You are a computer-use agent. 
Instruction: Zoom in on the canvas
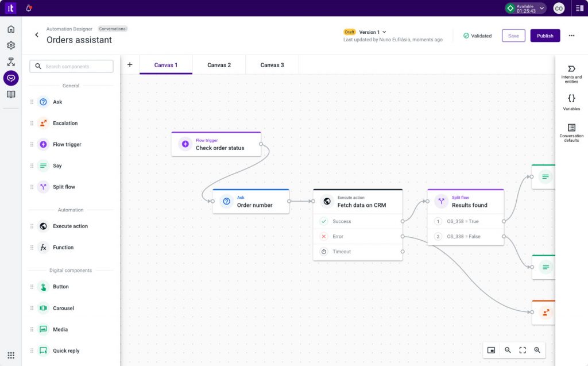click(537, 350)
